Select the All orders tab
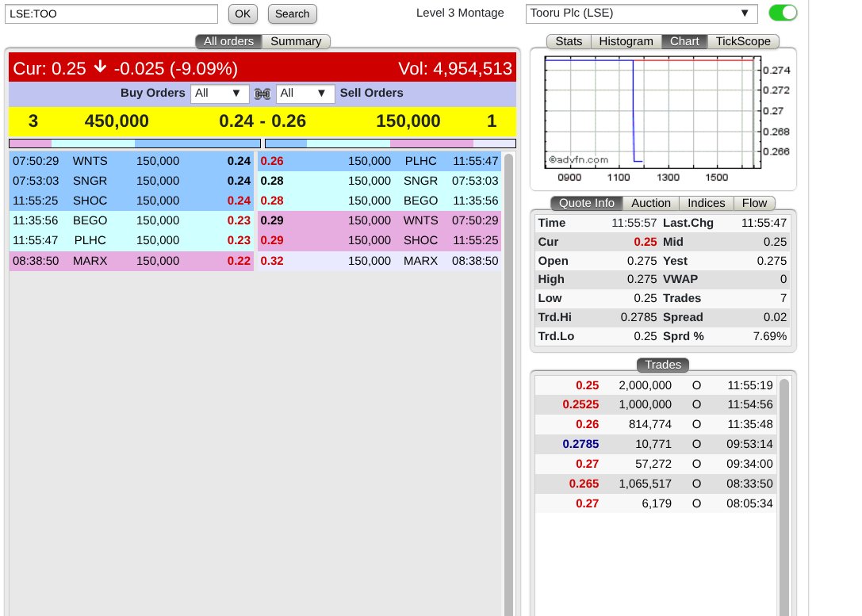This screenshot has width=862, height=616. 228,41
